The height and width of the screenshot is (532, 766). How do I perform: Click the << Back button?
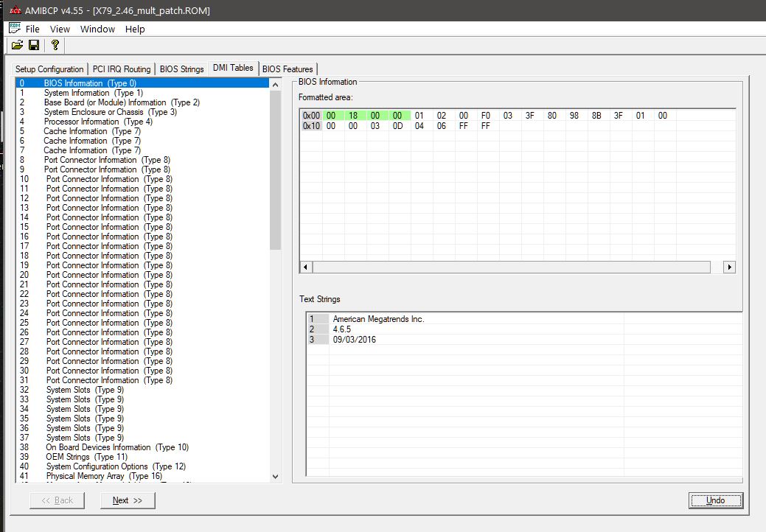coord(58,500)
